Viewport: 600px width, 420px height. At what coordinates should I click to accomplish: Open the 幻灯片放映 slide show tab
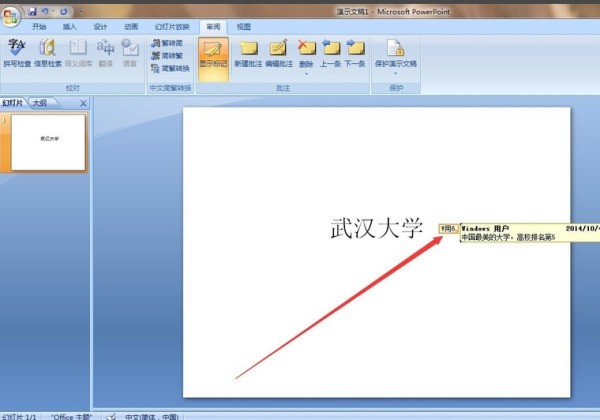tap(170, 27)
